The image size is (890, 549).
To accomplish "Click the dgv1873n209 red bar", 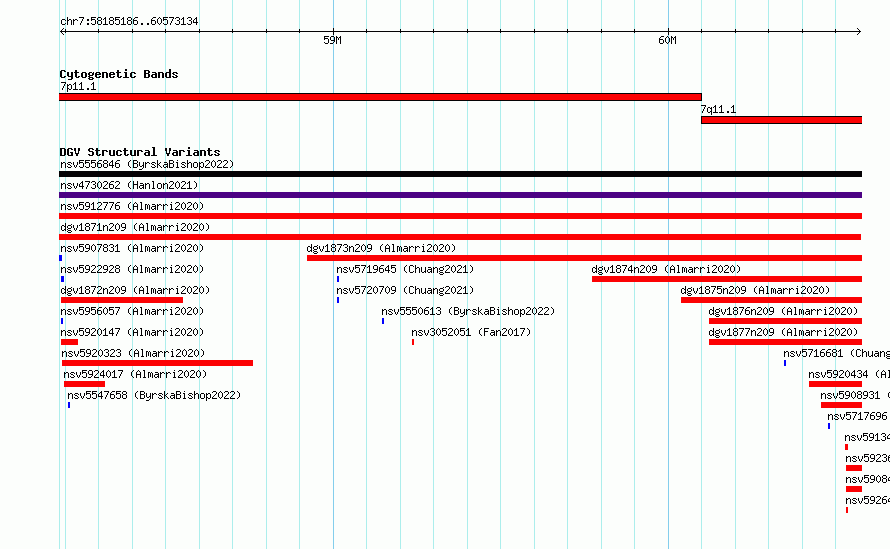I will click(585, 258).
